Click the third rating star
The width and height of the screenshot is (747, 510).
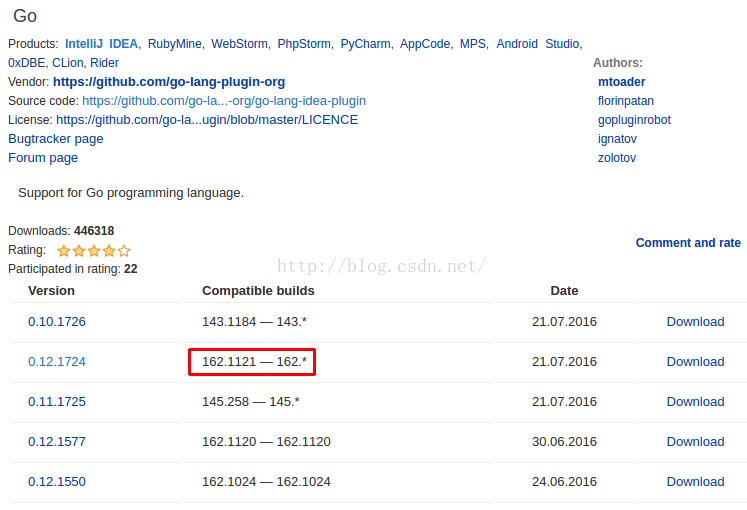coord(94,250)
